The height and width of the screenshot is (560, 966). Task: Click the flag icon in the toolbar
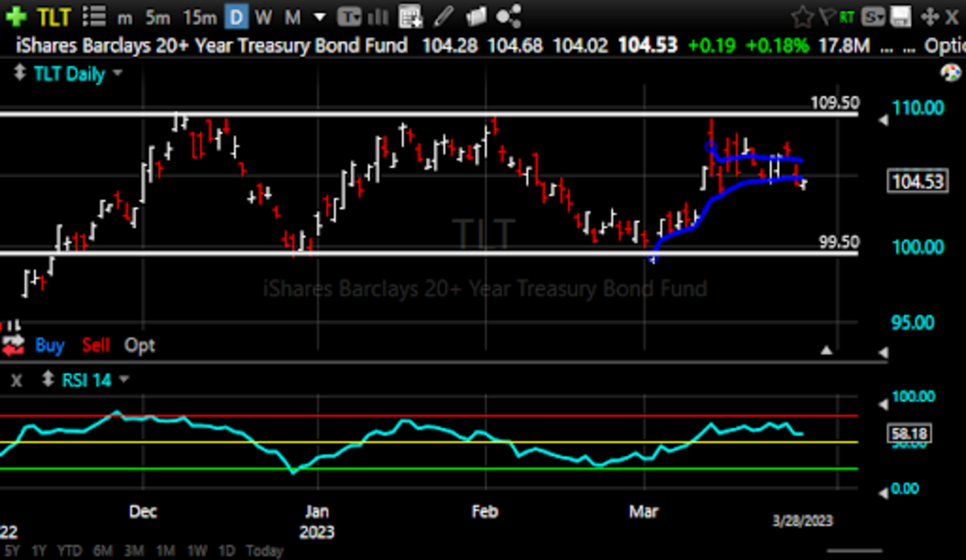826,17
